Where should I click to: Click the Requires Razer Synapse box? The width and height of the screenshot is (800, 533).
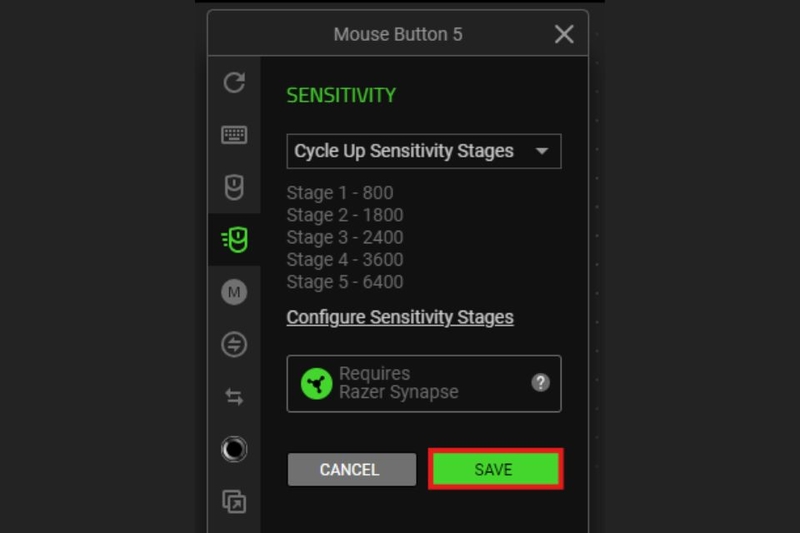[x=424, y=384]
